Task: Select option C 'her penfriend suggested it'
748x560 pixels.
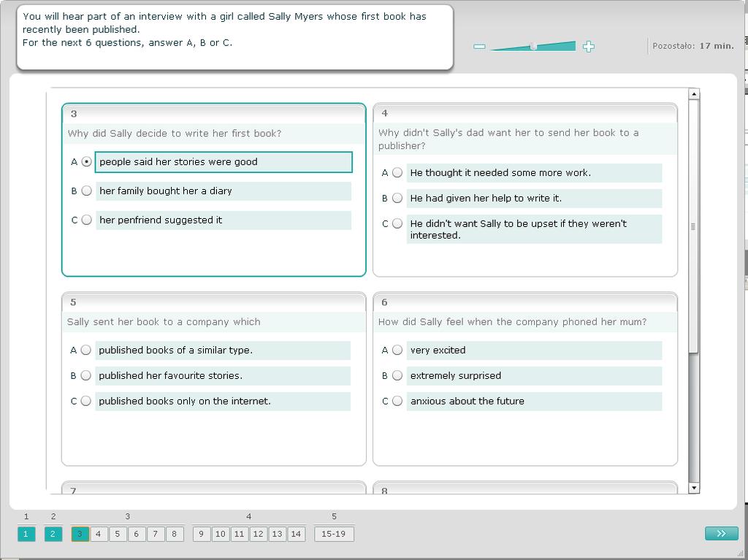Action: pos(86,220)
